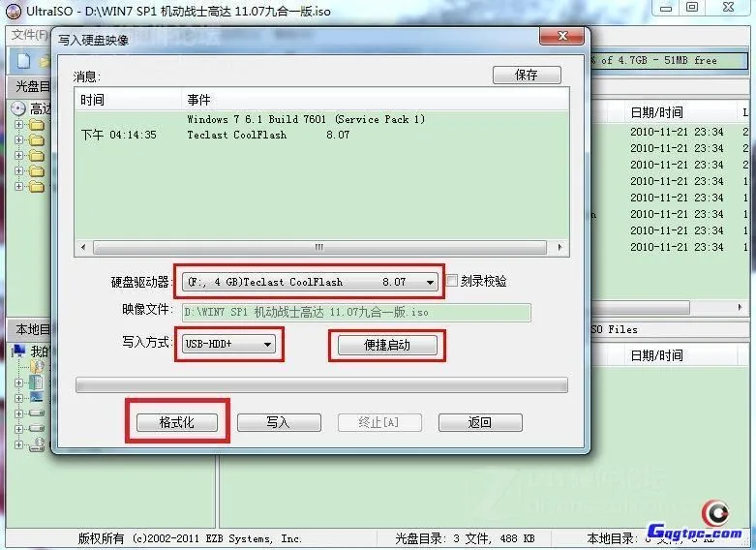Click the 终止[A] button
The image size is (756, 550).
tap(379, 422)
